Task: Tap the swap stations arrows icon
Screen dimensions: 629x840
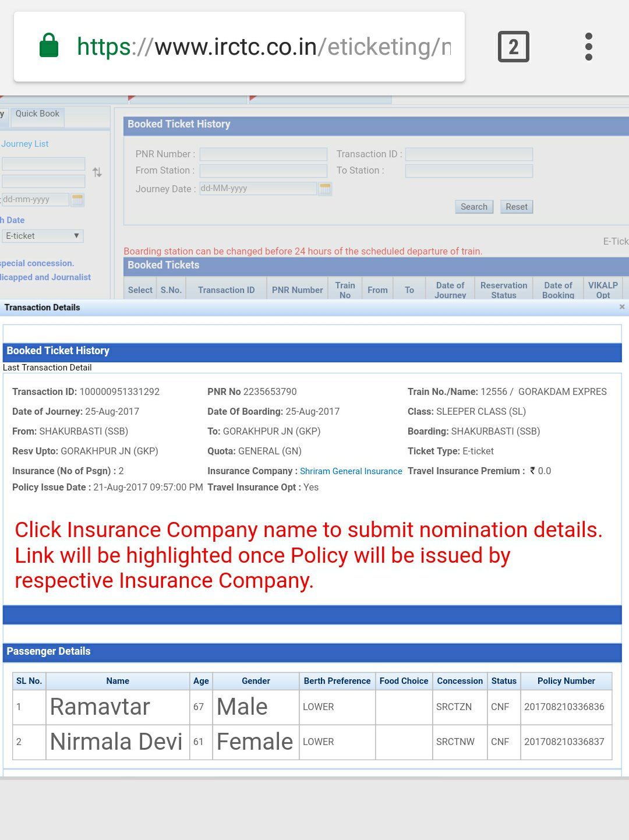Action: 97,172
